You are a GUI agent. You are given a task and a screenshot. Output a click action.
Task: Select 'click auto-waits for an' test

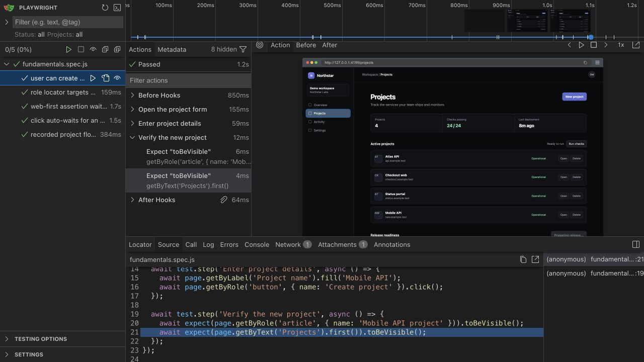[62, 120]
